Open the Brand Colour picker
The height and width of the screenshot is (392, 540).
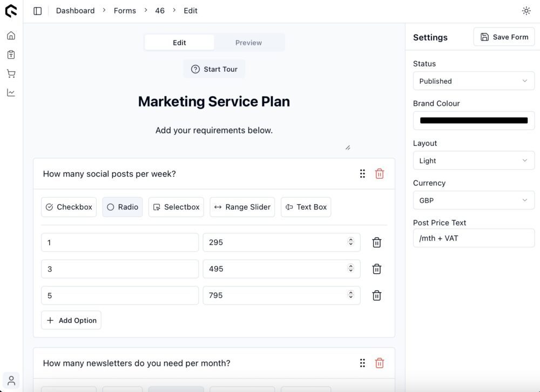coord(474,120)
